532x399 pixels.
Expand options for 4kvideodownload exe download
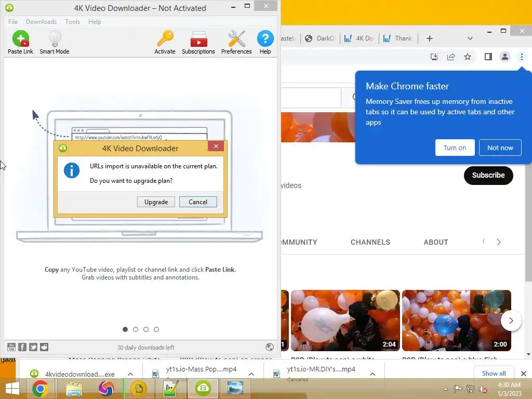click(x=130, y=374)
